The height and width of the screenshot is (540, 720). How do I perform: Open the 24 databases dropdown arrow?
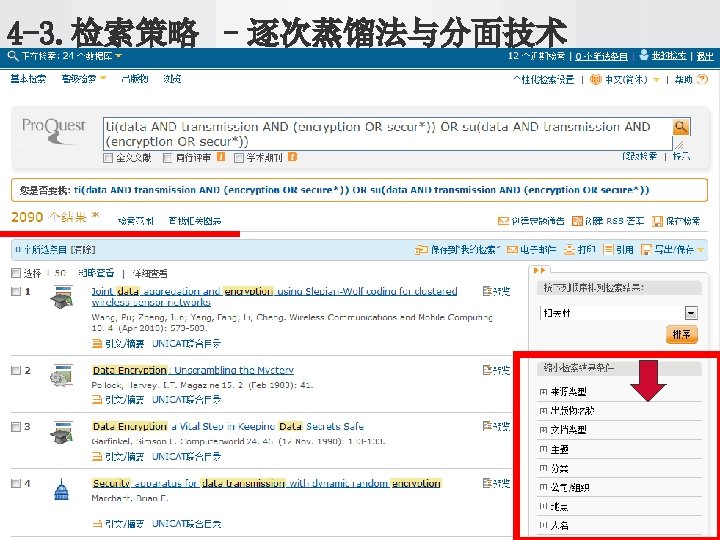118,56
